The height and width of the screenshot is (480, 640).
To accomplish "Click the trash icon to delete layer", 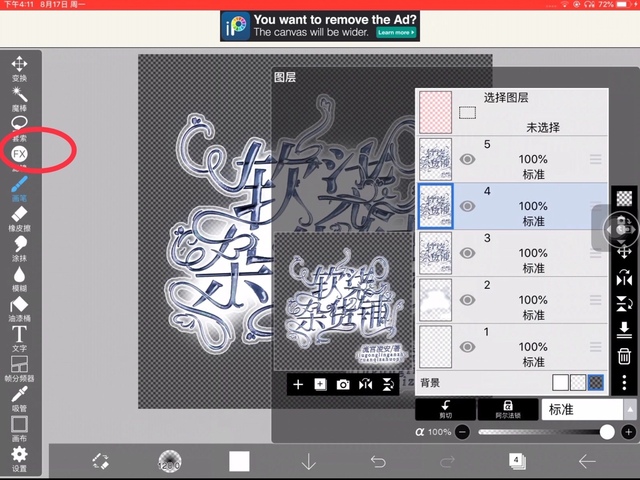I will (624, 356).
